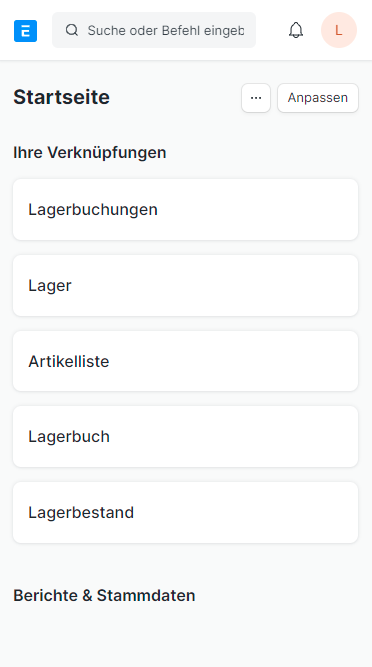Viewport: 372px width, 667px height.
Task: Select the 'Lagerbuch' label text
Action: click(69, 436)
